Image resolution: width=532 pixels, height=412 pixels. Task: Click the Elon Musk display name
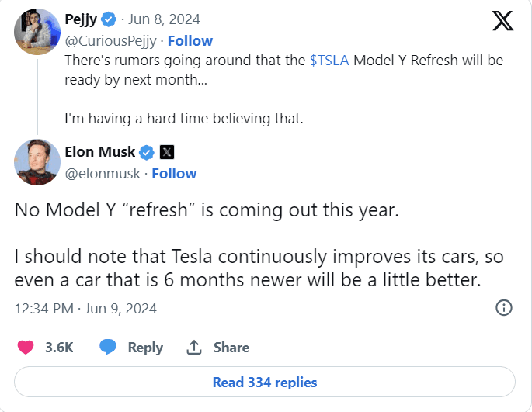99,152
